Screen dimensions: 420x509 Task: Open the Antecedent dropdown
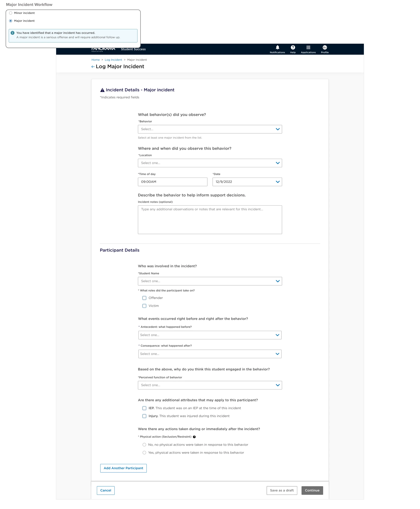[210, 335]
